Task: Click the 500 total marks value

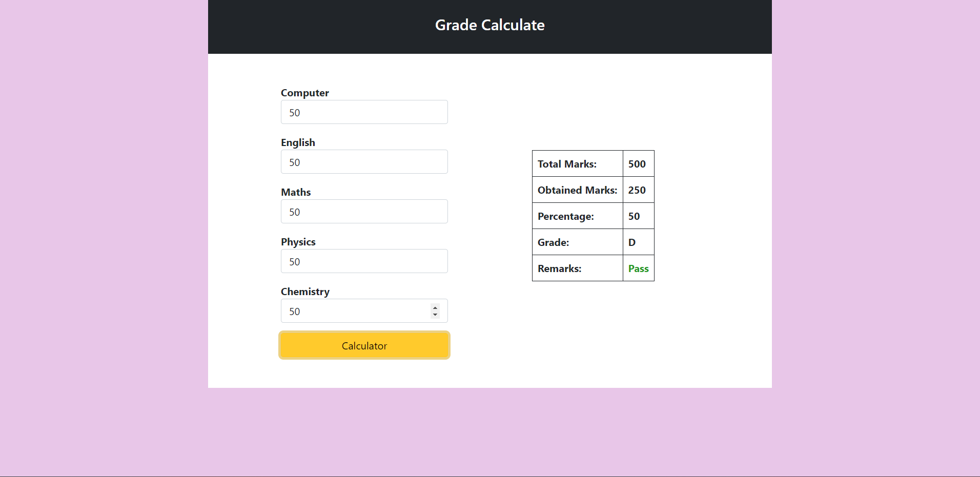Action: click(x=637, y=164)
